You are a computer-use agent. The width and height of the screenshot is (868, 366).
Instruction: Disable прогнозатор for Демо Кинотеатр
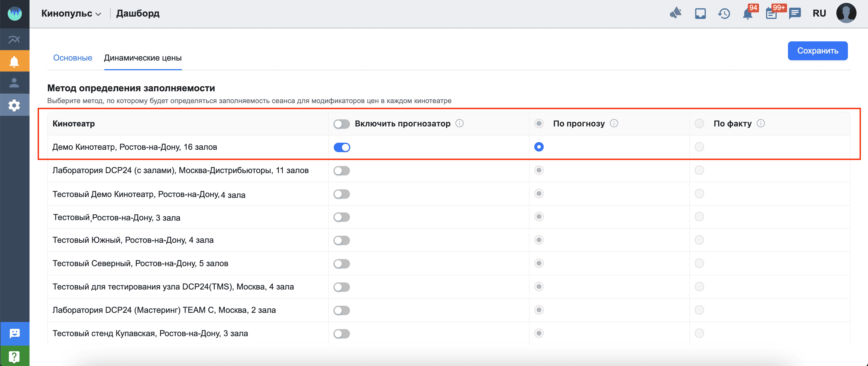click(x=342, y=147)
